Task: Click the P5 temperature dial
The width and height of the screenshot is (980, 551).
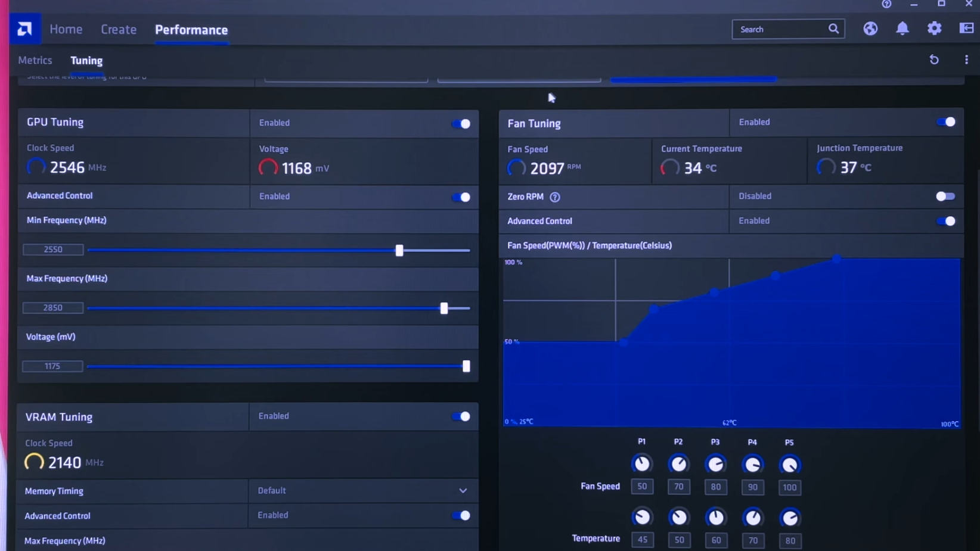Action: 790,518
